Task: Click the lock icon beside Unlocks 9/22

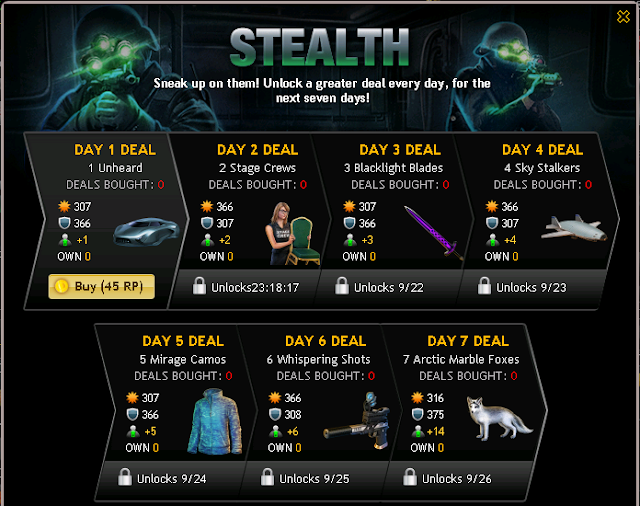Action: [x=342, y=286]
